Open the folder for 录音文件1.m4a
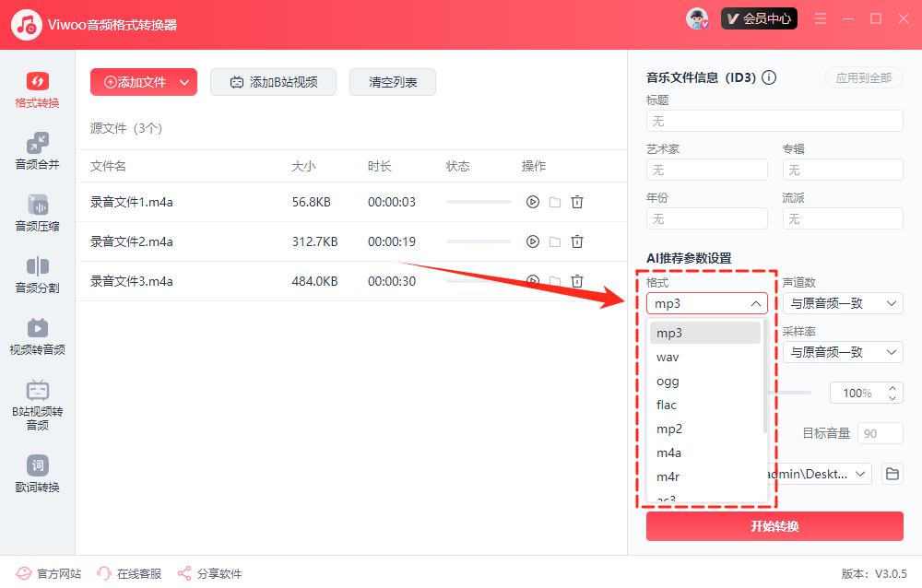The width and height of the screenshot is (922, 588). coord(555,202)
